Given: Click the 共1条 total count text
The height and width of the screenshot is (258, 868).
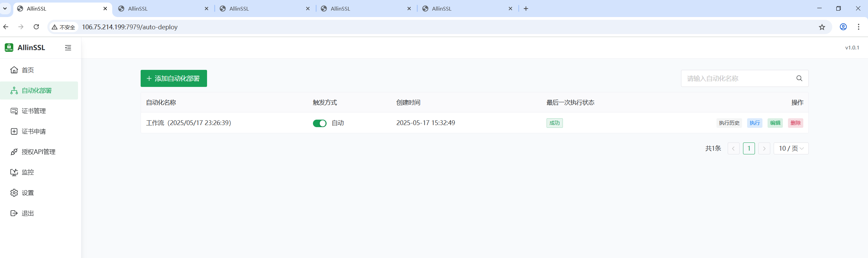Looking at the screenshot, I should coord(713,148).
